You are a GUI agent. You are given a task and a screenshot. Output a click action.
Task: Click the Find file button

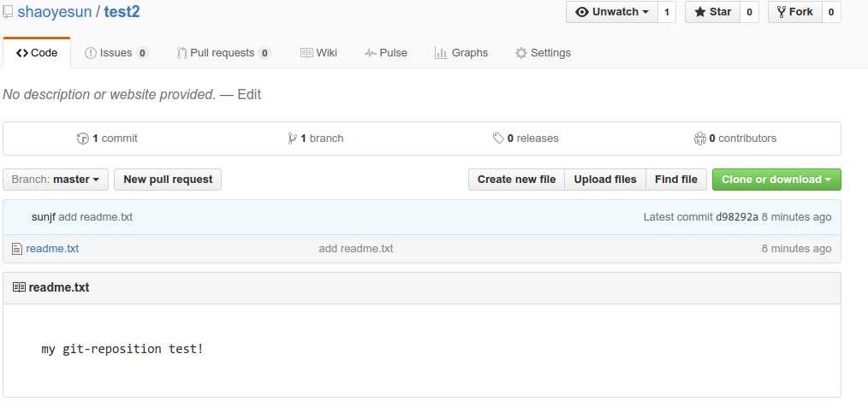(676, 180)
